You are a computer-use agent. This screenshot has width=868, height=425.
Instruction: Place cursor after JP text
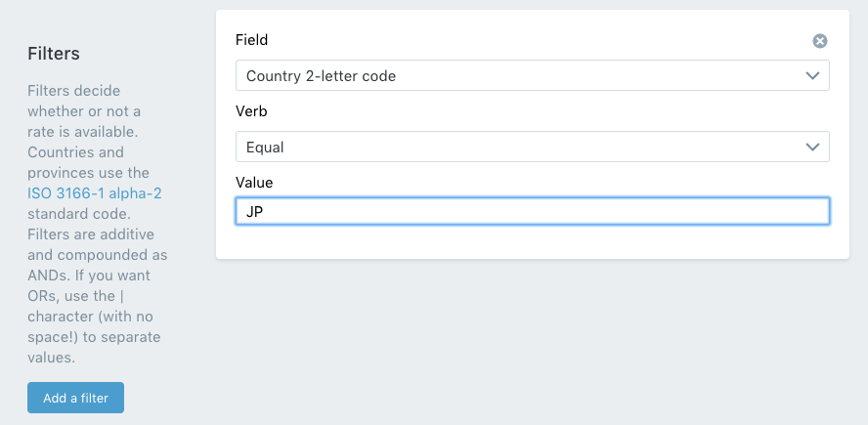click(x=264, y=211)
